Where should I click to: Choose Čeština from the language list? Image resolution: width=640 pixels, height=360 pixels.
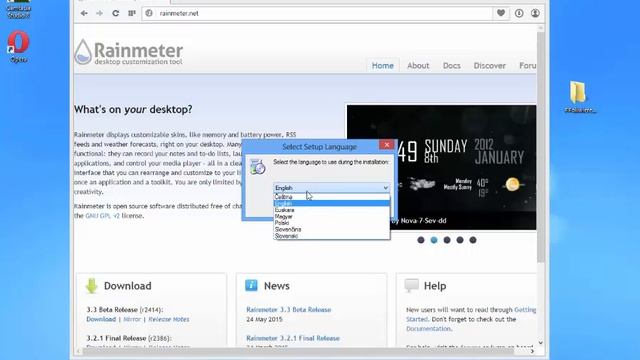click(331, 197)
